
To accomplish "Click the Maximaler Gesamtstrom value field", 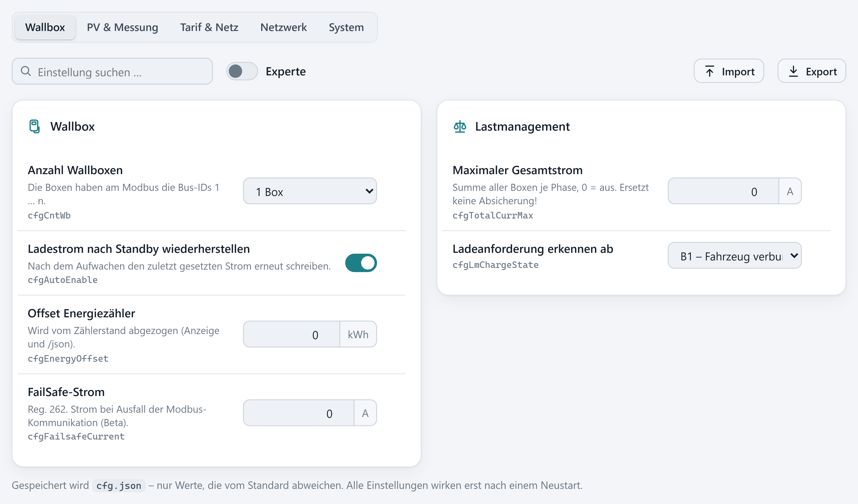I will [x=724, y=191].
